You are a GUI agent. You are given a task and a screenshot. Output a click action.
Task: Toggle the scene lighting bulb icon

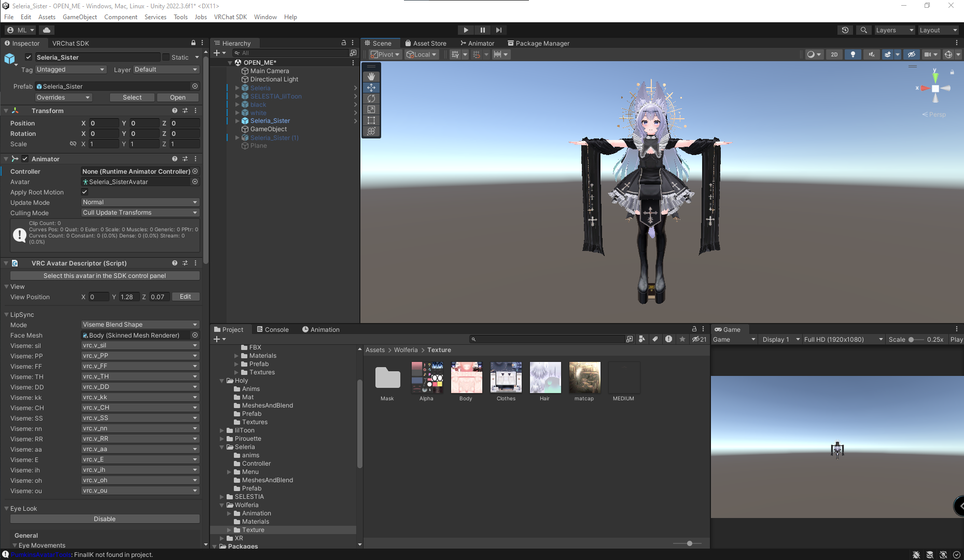tap(853, 54)
